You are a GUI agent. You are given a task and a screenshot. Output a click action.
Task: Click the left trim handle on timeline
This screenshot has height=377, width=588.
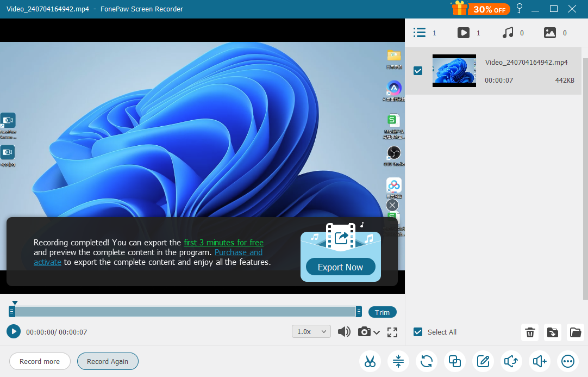pos(11,311)
